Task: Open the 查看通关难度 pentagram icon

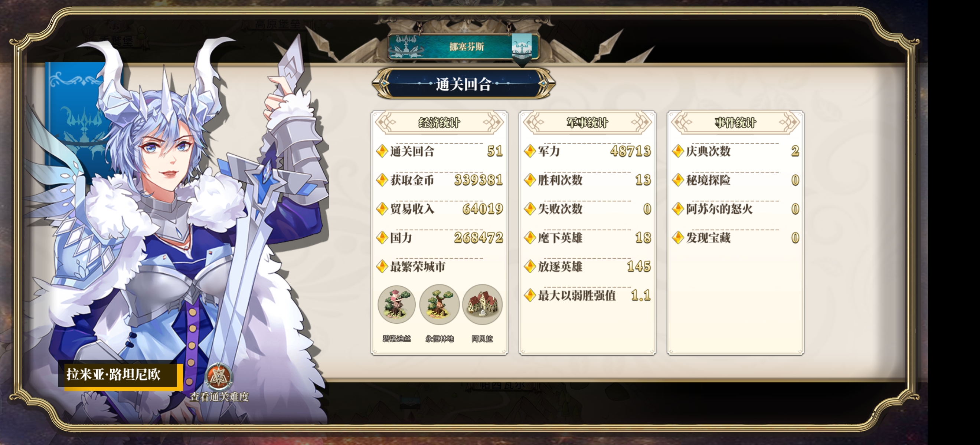Action: [219, 377]
